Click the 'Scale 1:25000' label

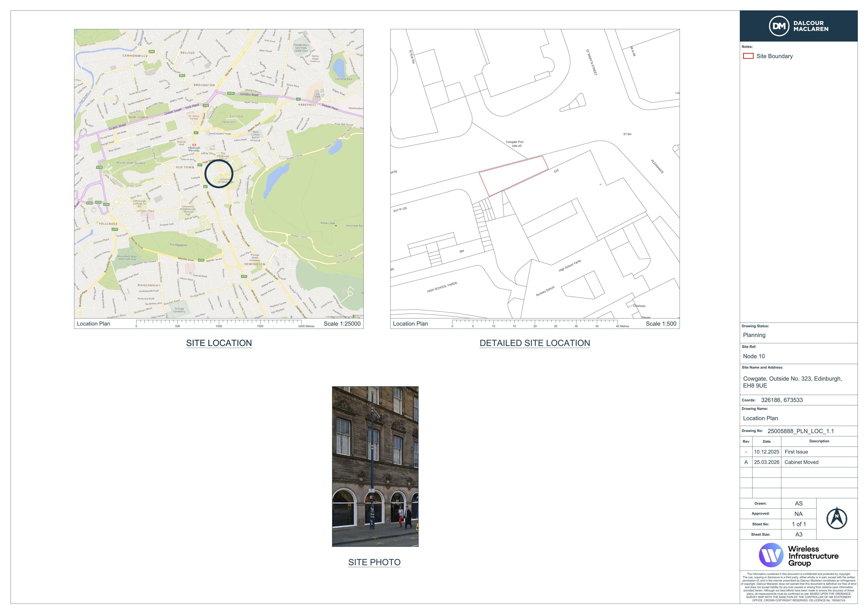coord(342,324)
